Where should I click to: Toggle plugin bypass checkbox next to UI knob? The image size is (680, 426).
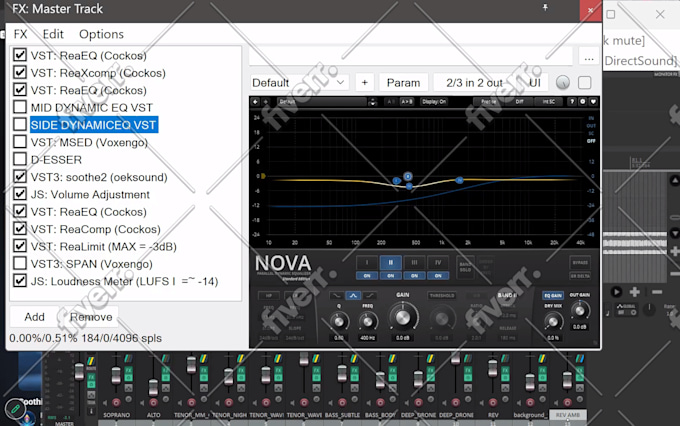[585, 82]
